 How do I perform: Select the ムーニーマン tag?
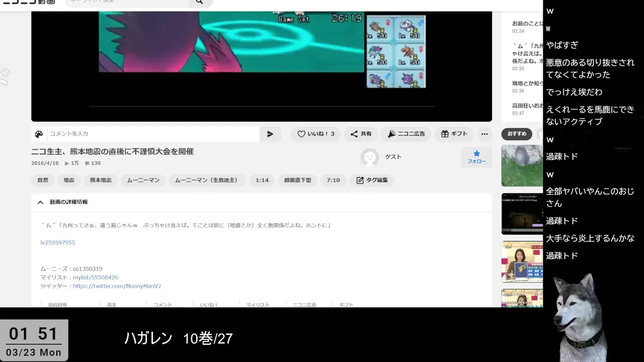click(x=143, y=180)
